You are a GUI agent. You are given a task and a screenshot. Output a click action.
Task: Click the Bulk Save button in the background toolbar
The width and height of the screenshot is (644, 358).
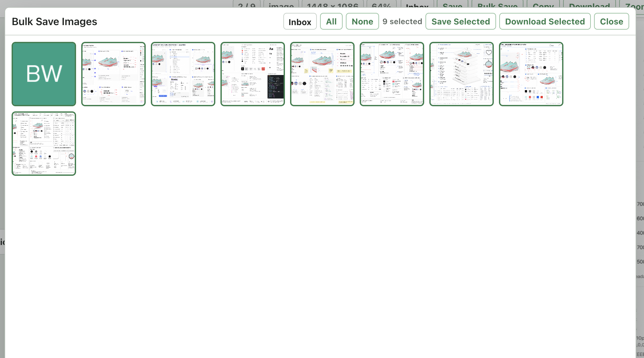coord(497,5)
